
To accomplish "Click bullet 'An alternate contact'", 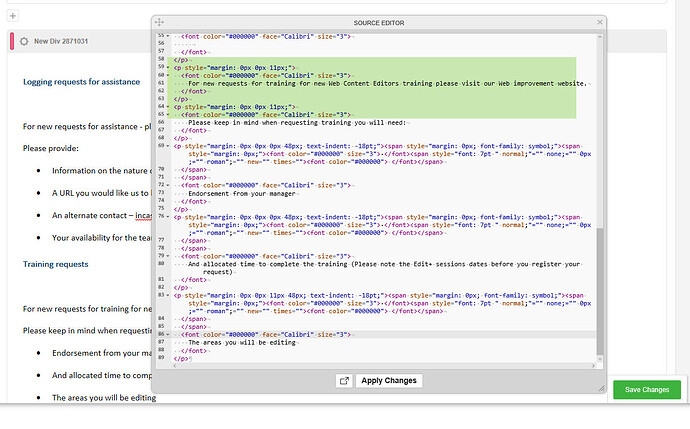I will [x=102, y=216].
